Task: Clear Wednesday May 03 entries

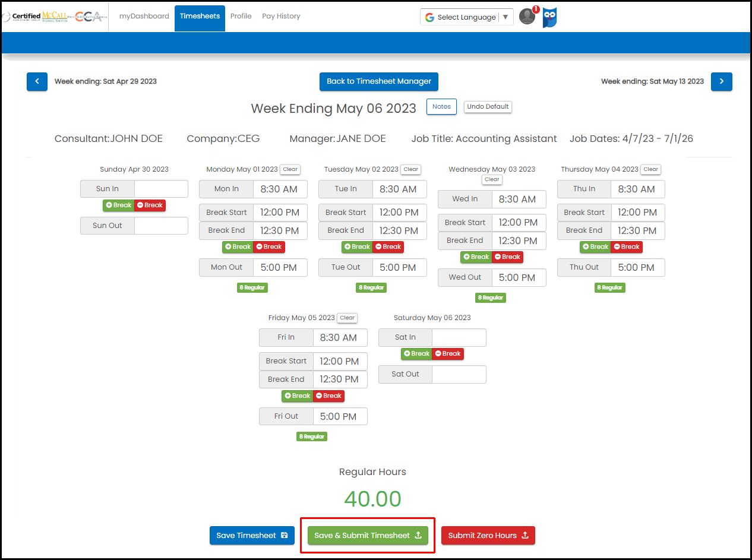Action: click(x=492, y=180)
